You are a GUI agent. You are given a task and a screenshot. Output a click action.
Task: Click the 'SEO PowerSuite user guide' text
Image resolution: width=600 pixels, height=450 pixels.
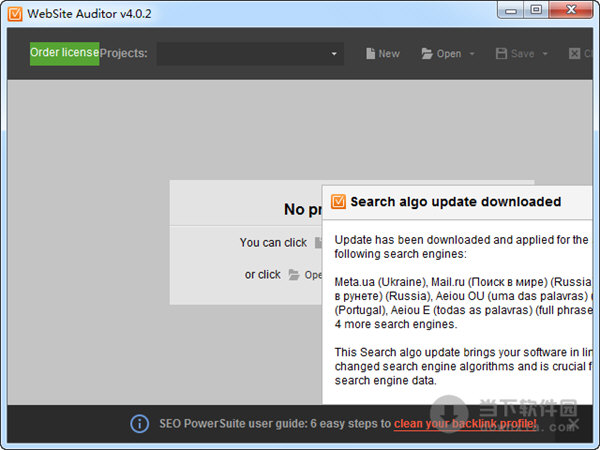click(233, 424)
